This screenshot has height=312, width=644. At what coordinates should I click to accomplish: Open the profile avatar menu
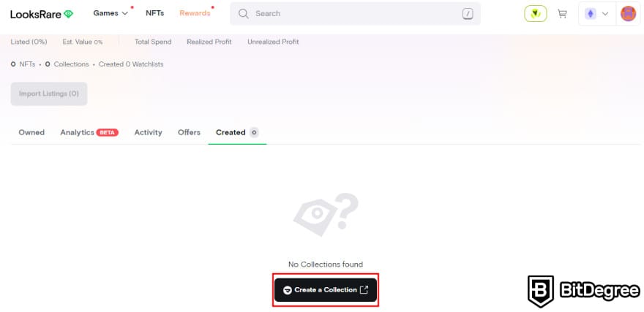click(628, 13)
